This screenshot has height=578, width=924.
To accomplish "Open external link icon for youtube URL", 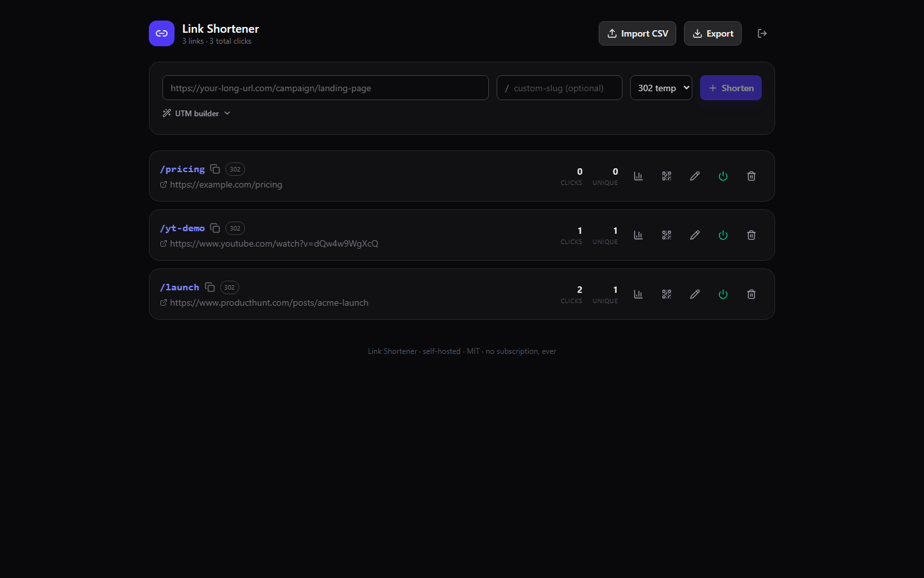I will click(164, 243).
